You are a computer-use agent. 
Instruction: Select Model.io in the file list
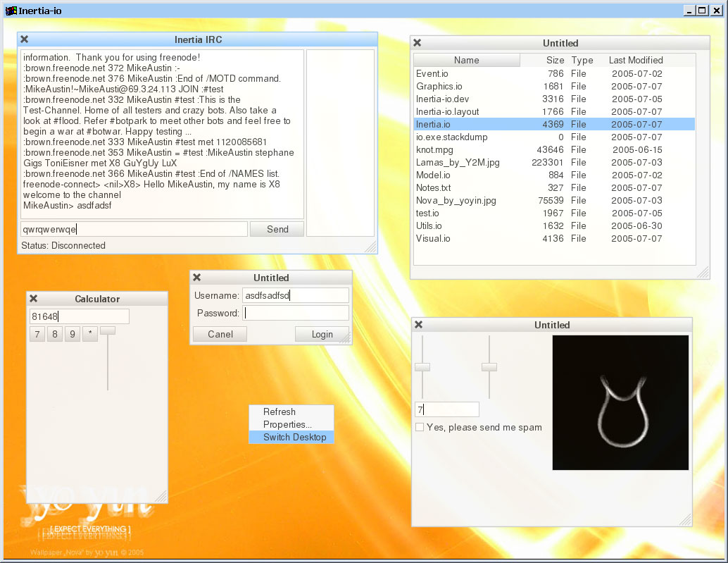tap(554, 175)
